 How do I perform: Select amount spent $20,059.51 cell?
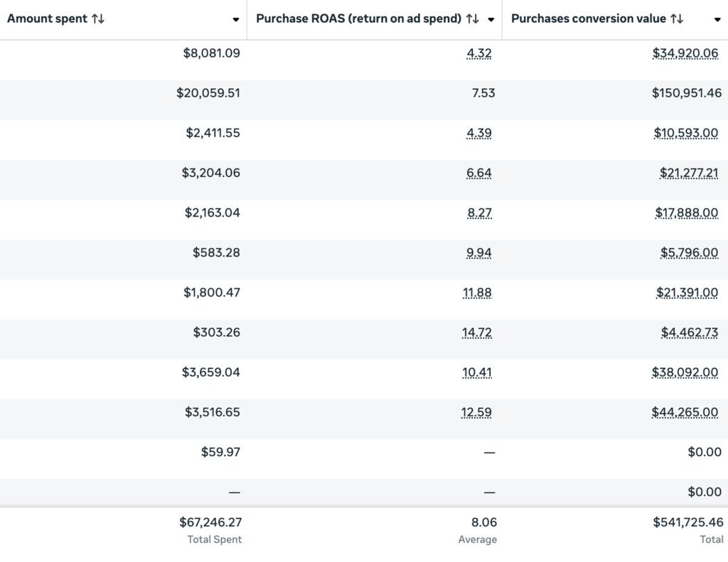[x=208, y=93]
